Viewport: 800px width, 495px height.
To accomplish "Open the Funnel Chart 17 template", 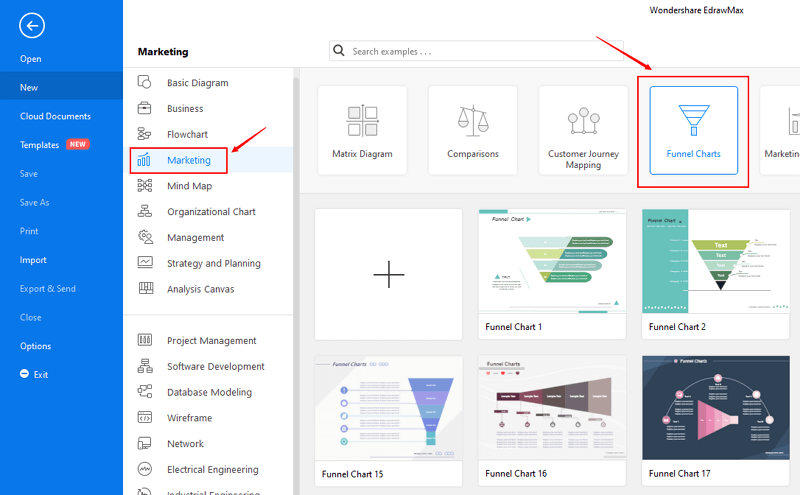I will click(715, 421).
